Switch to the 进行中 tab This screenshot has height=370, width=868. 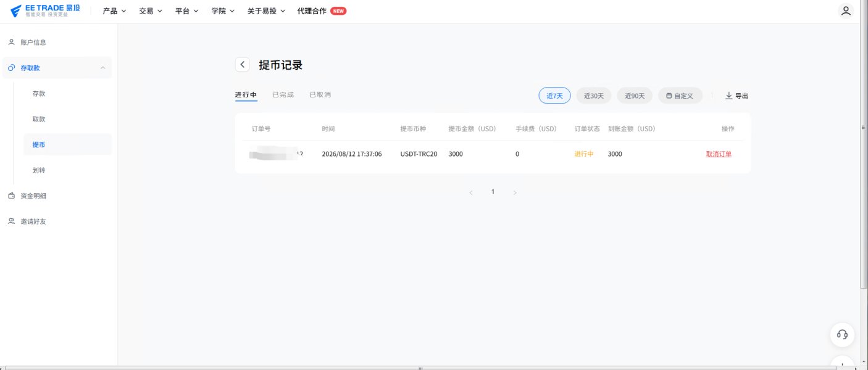coord(246,95)
